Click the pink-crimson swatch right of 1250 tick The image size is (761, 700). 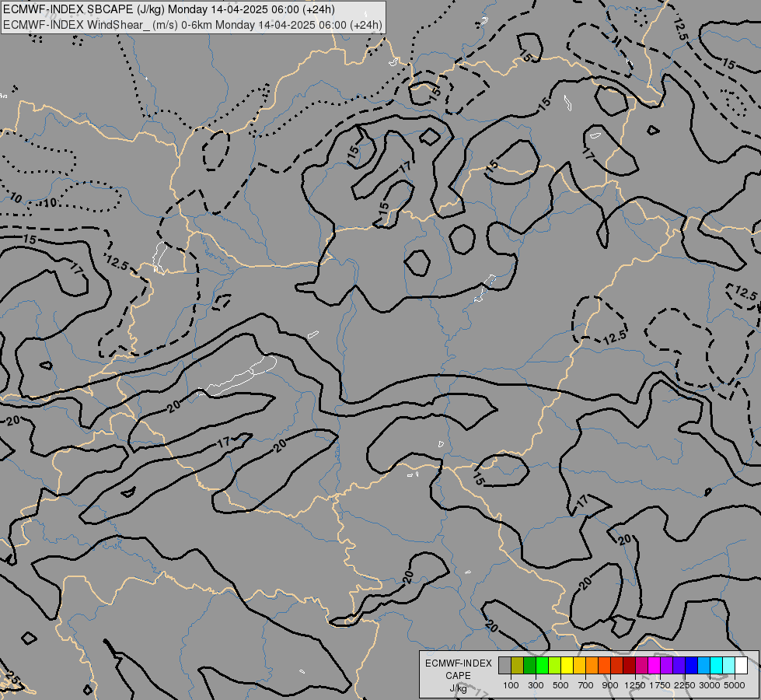(641, 666)
